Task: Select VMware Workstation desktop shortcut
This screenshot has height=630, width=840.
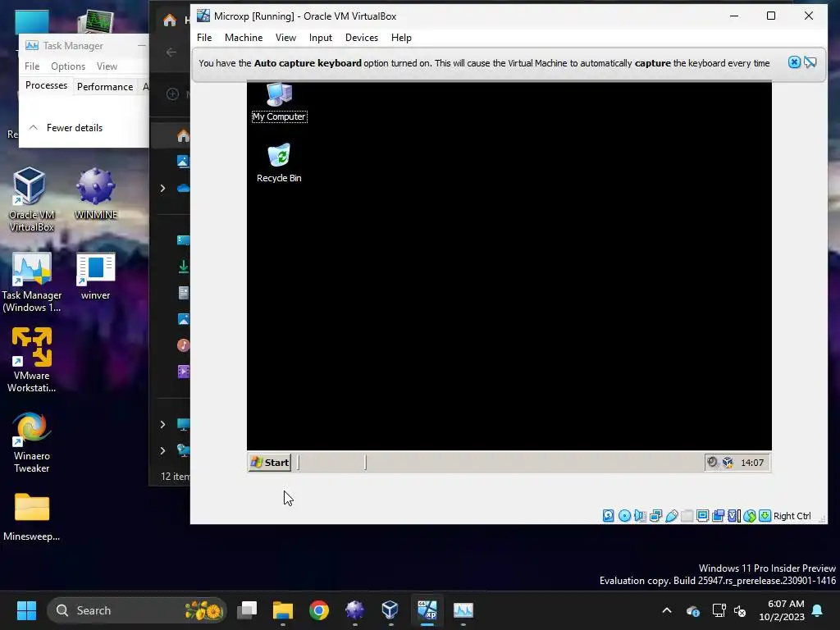Action: (32, 360)
